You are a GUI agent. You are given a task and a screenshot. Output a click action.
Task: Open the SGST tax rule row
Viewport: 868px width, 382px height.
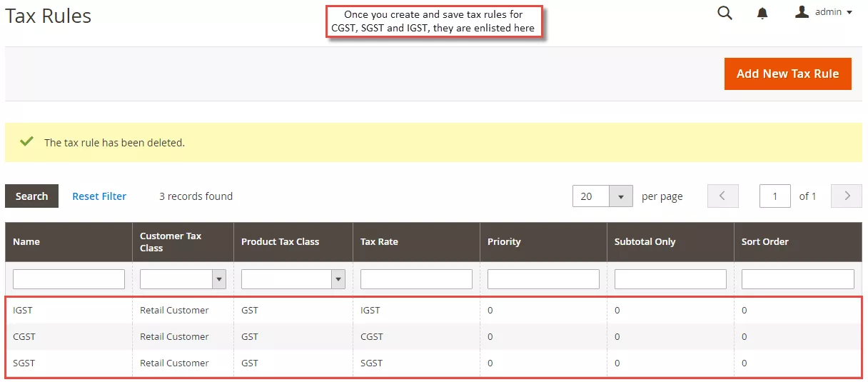pos(24,363)
